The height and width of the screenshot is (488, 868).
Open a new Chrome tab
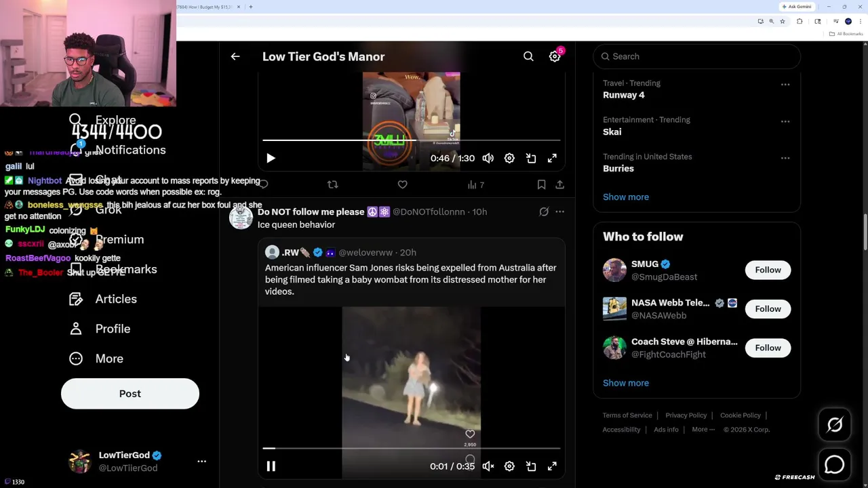(x=251, y=7)
